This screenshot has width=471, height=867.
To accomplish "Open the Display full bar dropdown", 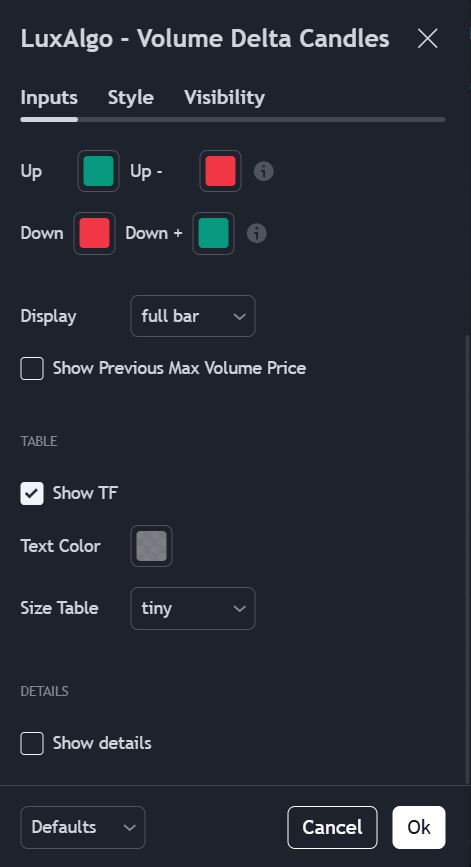I will point(193,316).
